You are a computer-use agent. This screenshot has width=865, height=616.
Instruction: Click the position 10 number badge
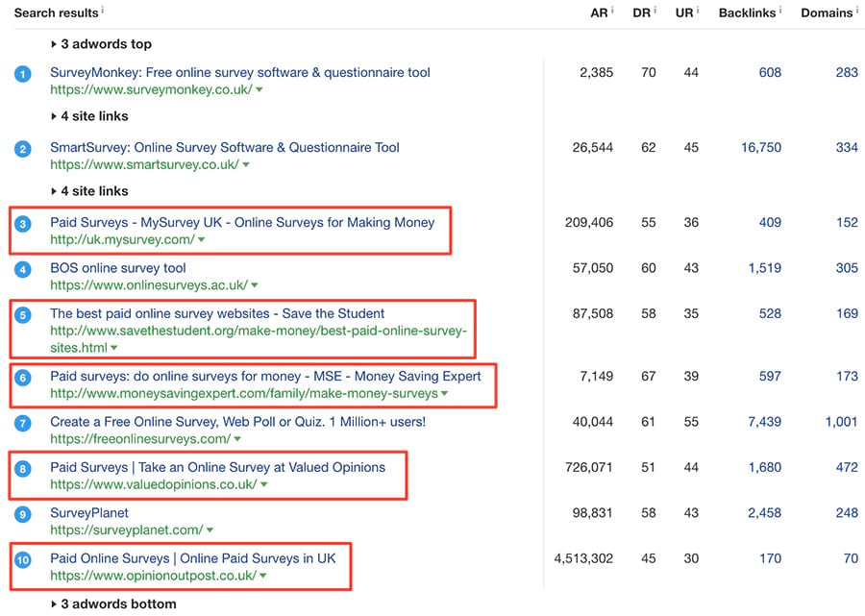coord(23,559)
